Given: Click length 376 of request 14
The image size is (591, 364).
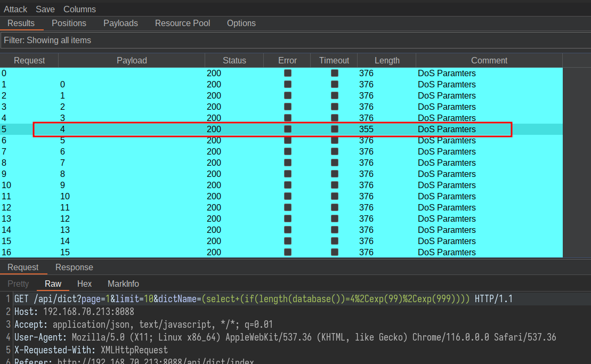Looking at the screenshot, I should [366, 230].
